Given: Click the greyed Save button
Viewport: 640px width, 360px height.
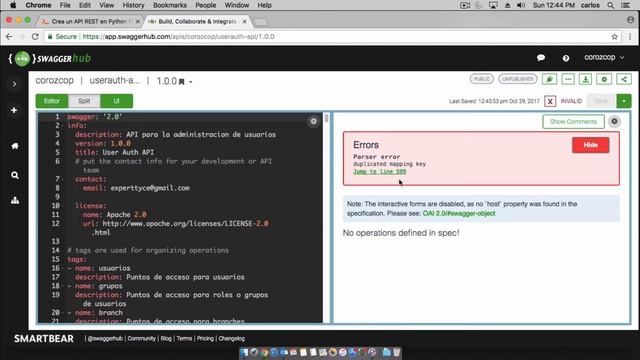Looking at the screenshot, I should [601, 101].
